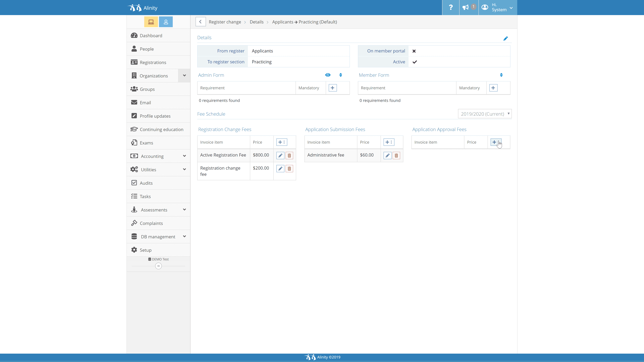Collapse sidebar with the double chevron
Viewport: 644px width, 362px height.
158,266
